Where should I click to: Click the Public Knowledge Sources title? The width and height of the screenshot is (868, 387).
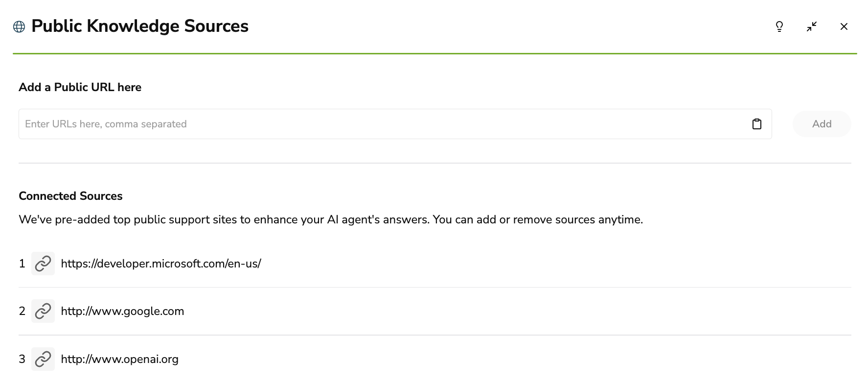[x=140, y=26]
